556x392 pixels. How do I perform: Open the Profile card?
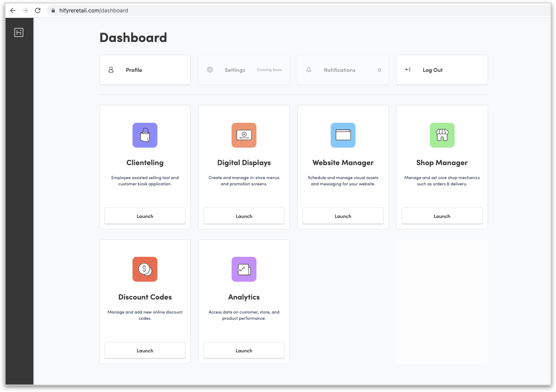tap(145, 70)
